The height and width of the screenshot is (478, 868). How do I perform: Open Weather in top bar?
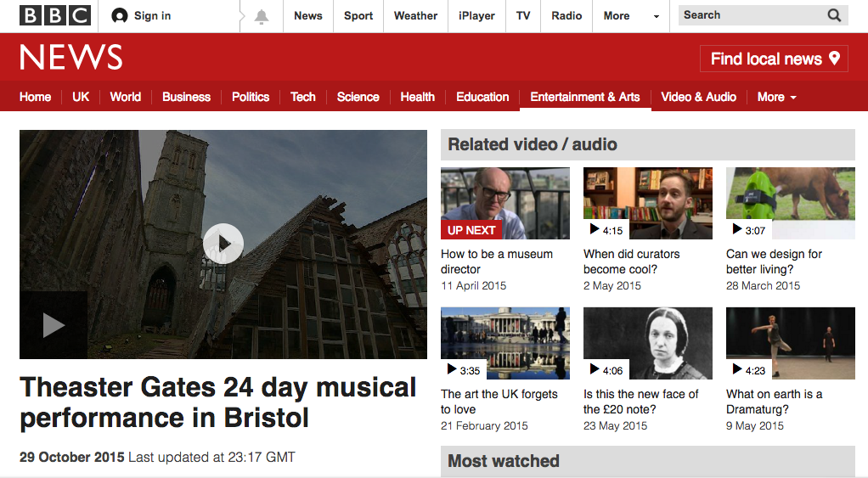[415, 16]
